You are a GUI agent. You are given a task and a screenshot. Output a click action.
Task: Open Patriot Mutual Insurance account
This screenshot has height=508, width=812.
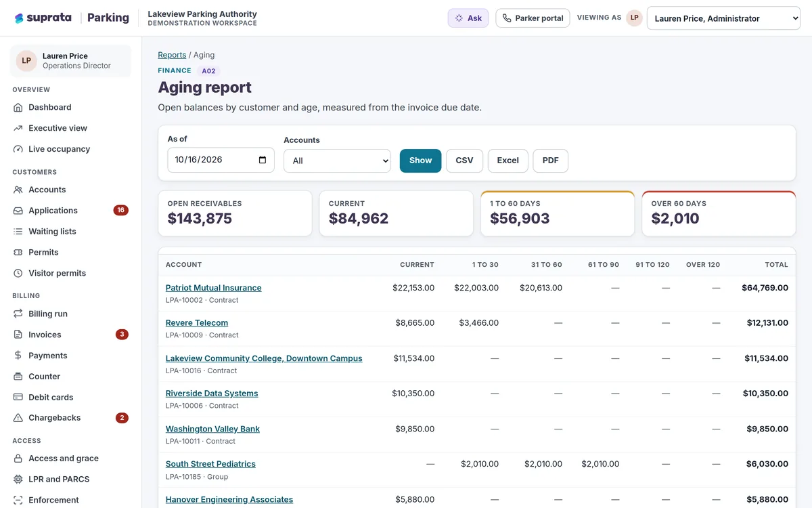(x=213, y=288)
